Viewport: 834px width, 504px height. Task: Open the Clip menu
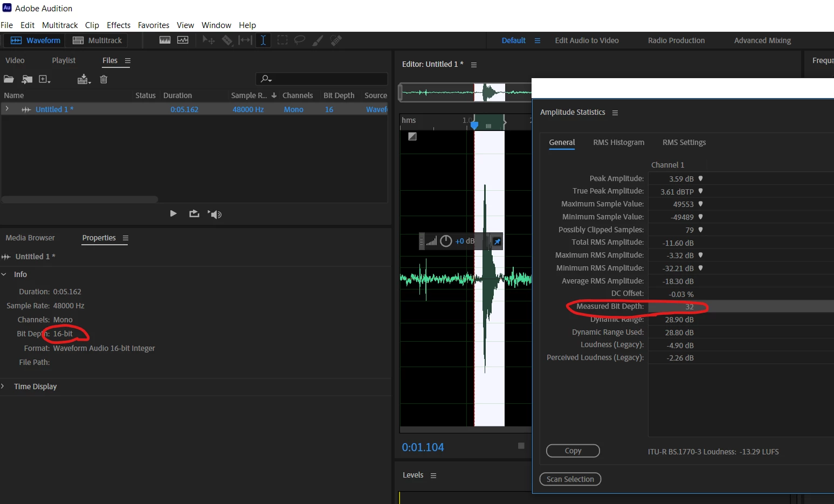tap(92, 25)
